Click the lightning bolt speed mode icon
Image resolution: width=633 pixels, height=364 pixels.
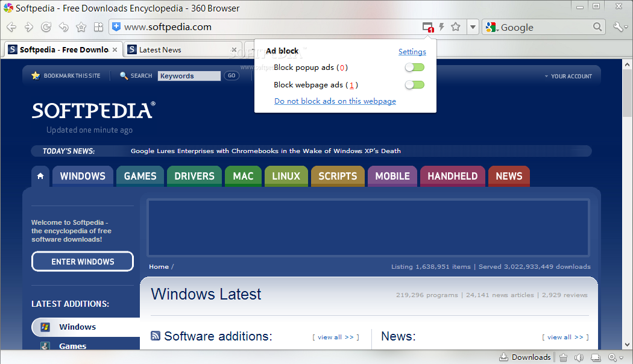click(442, 27)
